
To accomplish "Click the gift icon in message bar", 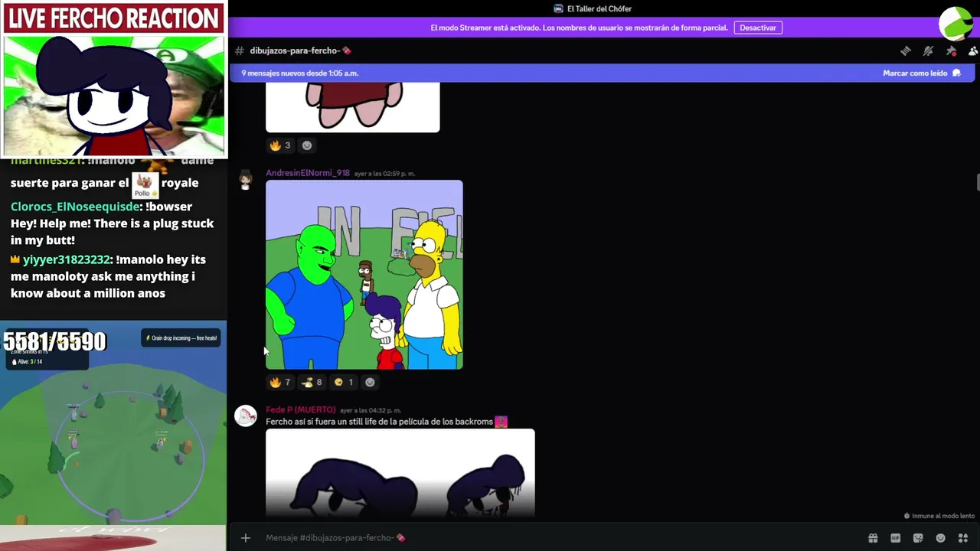I will click(872, 538).
